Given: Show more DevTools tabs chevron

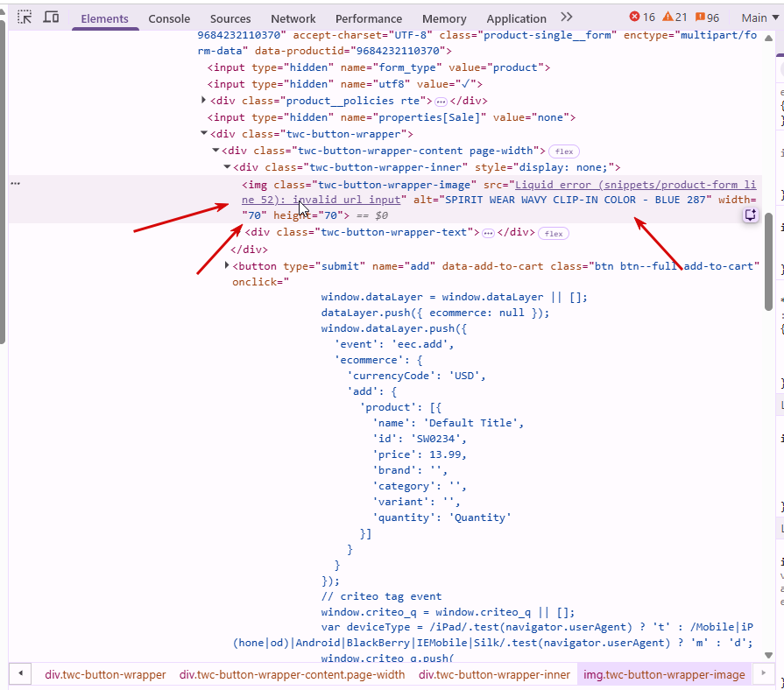Looking at the screenshot, I should tap(566, 18).
